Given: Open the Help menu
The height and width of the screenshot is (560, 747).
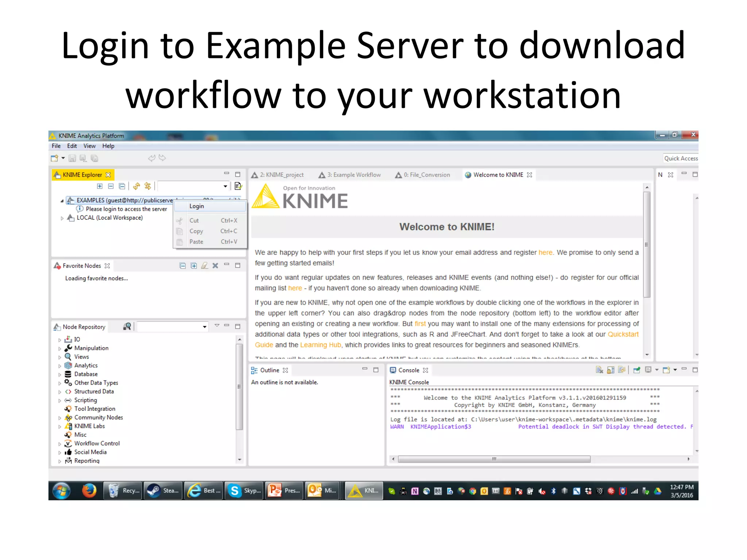Looking at the screenshot, I should click(x=108, y=146).
